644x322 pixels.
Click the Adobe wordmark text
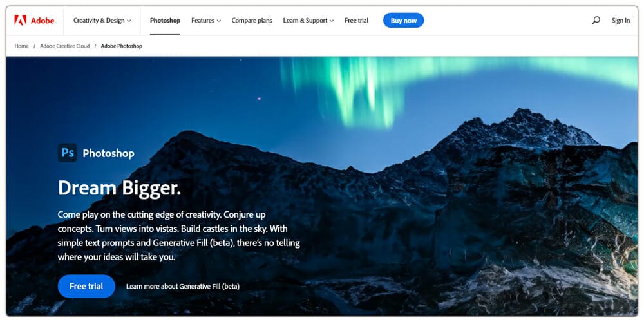[x=43, y=21]
